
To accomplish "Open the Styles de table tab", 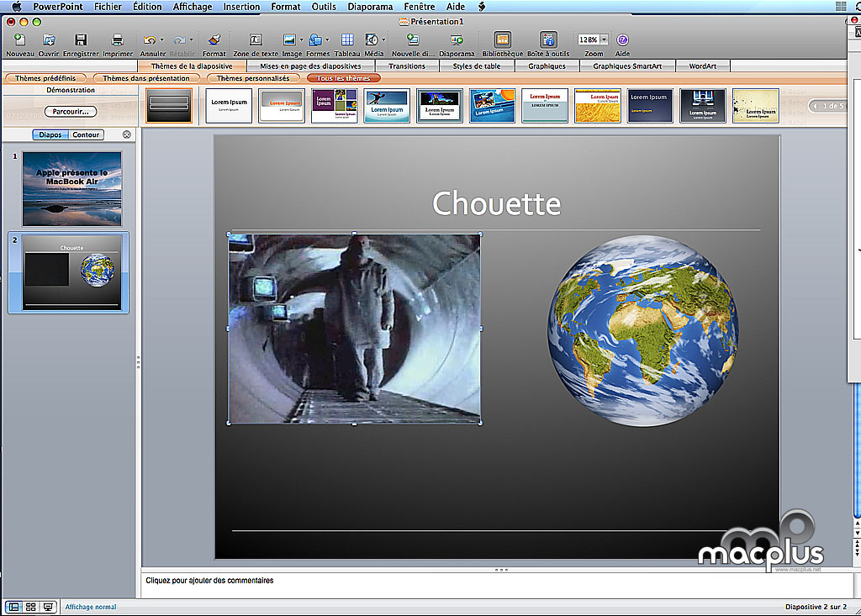I will click(x=477, y=66).
